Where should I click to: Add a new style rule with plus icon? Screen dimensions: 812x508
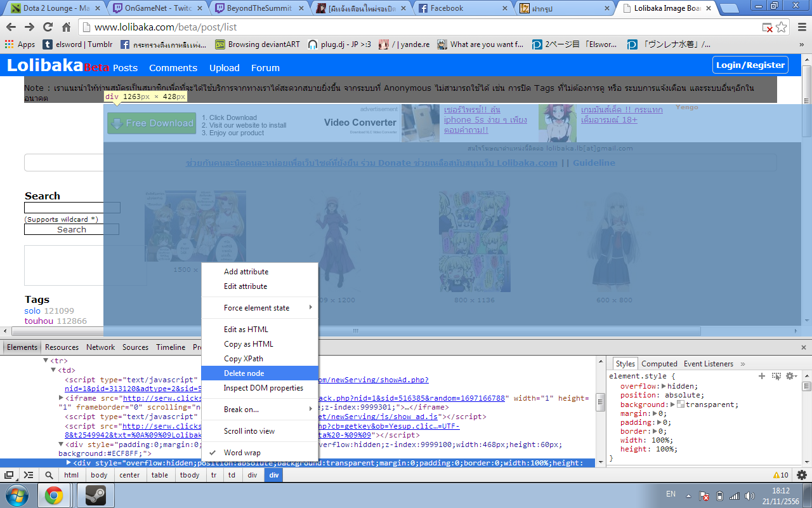pos(762,376)
